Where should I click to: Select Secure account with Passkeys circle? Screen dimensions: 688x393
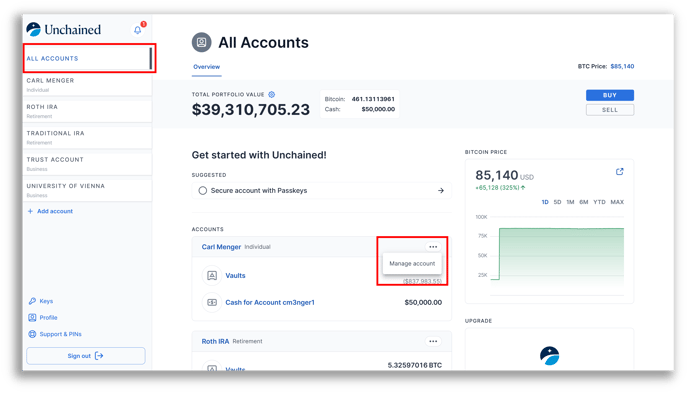pyautogui.click(x=203, y=190)
